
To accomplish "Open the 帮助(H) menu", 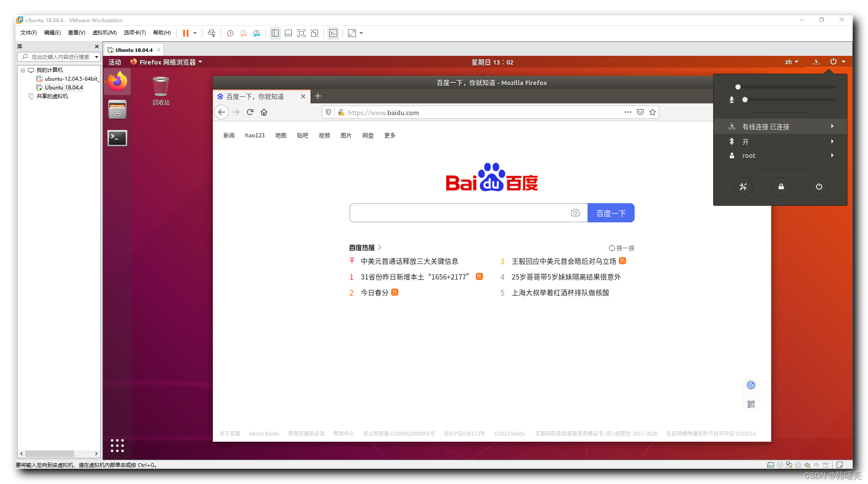I will tap(162, 33).
